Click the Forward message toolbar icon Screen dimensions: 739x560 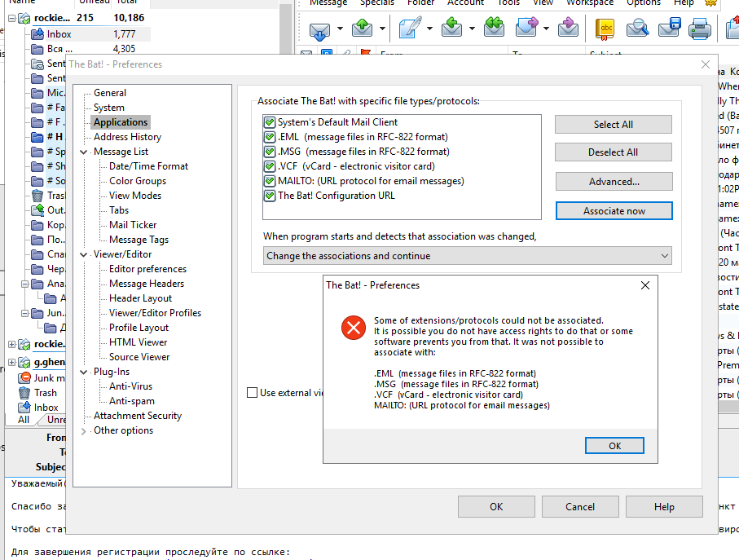tap(526, 29)
